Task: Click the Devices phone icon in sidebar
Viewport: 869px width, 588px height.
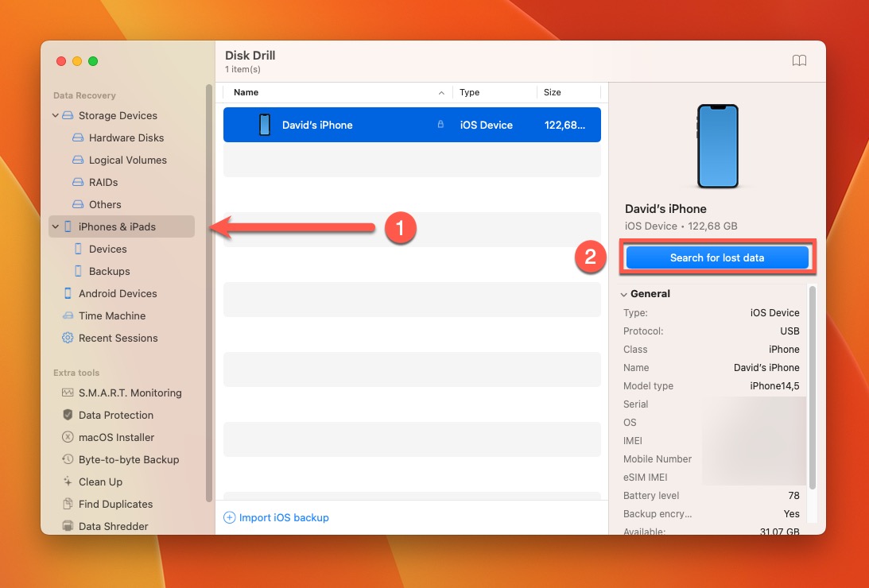Action: click(x=78, y=249)
